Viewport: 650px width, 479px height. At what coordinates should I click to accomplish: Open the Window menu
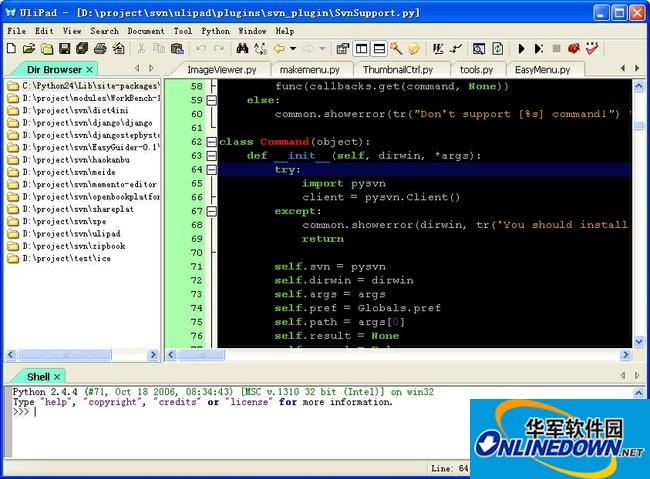[x=252, y=31]
